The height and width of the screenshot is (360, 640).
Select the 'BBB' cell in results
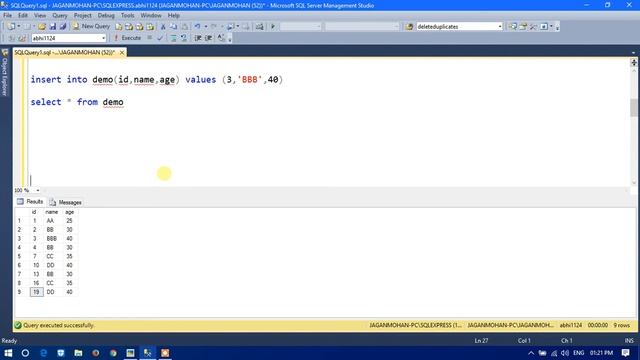pyautogui.click(x=51, y=238)
